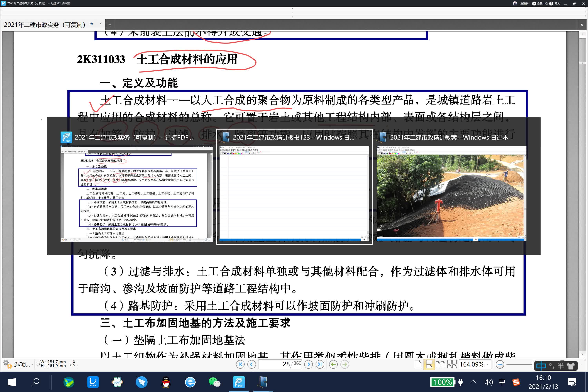Toggle punctuation mode on IME bar
The image size is (588, 392).
pos(552,366)
